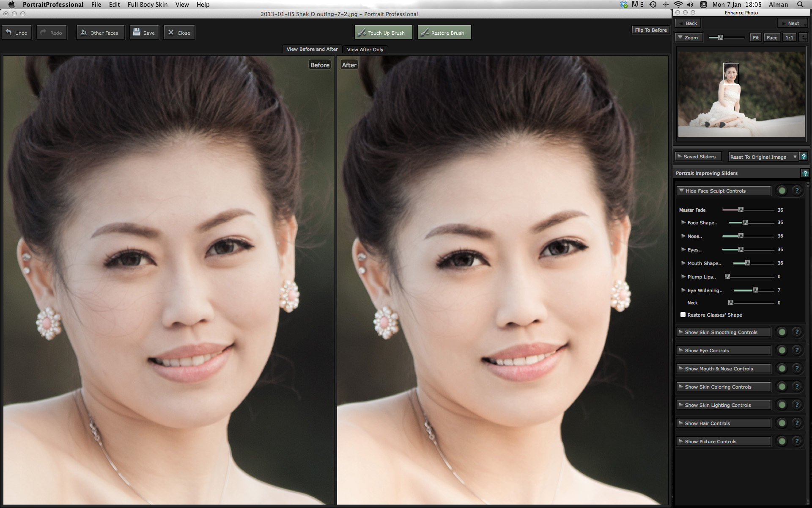Expand the Show Mouth and Nose Controls panel

724,369
